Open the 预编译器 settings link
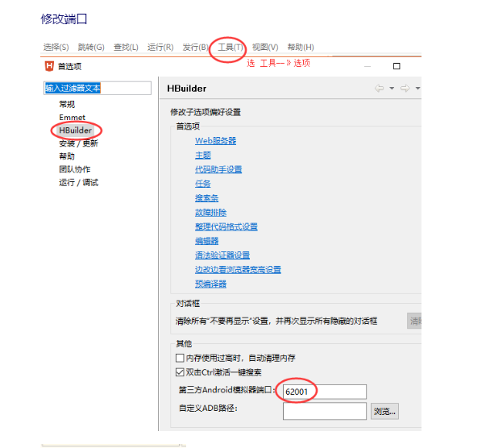490x448 pixels. (210, 284)
